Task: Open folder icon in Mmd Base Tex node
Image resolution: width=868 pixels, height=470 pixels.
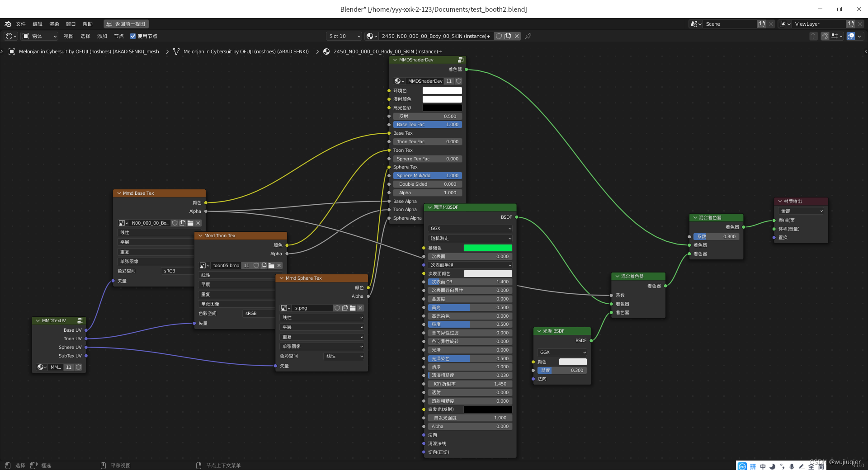Action: coord(190,223)
